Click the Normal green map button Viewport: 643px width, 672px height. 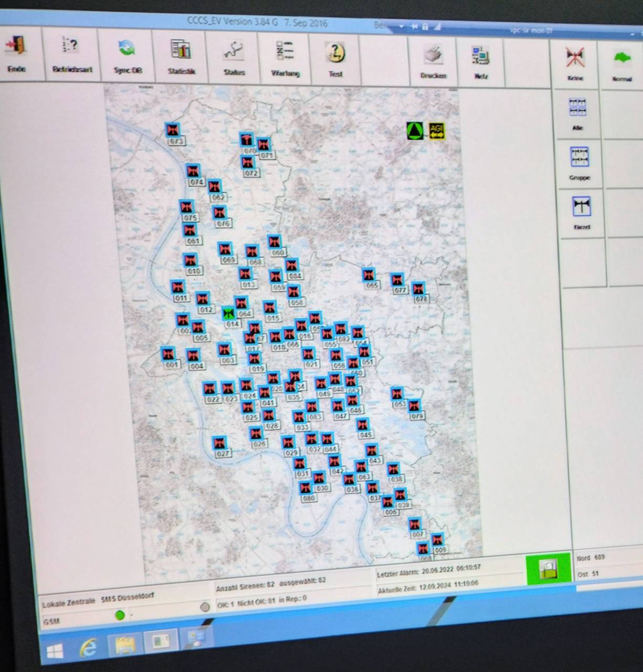[622, 59]
